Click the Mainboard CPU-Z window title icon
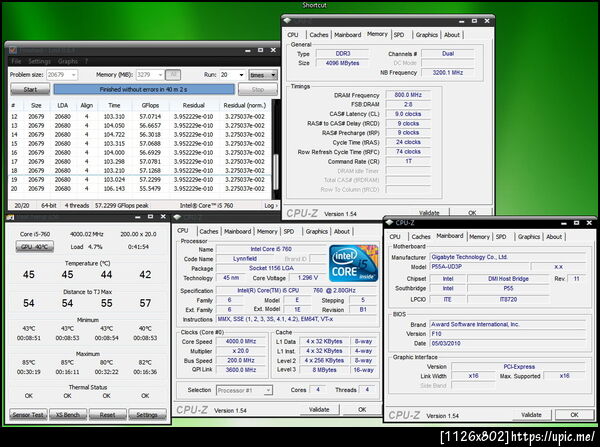Screen dimensions: 600x447 390,222
